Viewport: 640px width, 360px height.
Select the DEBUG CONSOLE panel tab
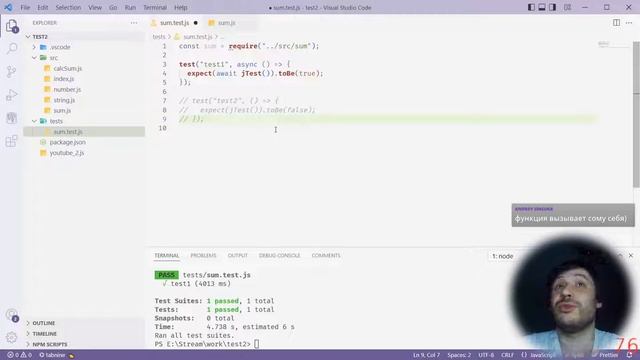click(280, 256)
